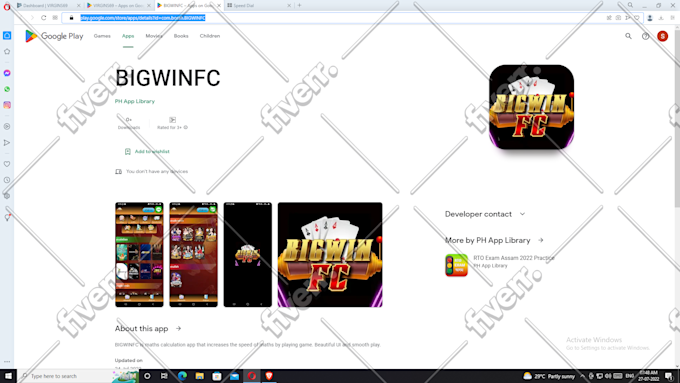Open Opera sidebar home panel
This screenshot has width=680, height=383.
coord(7,36)
